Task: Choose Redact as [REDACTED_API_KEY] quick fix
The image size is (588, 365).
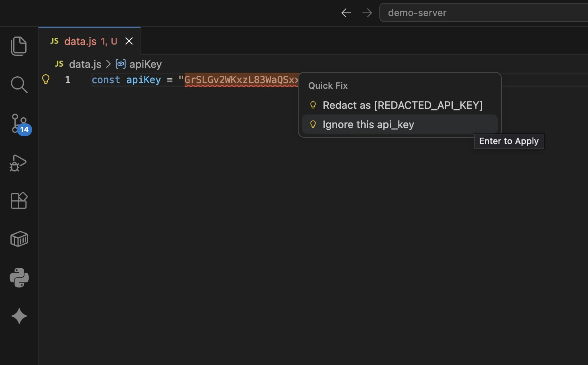Action: (x=402, y=105)
